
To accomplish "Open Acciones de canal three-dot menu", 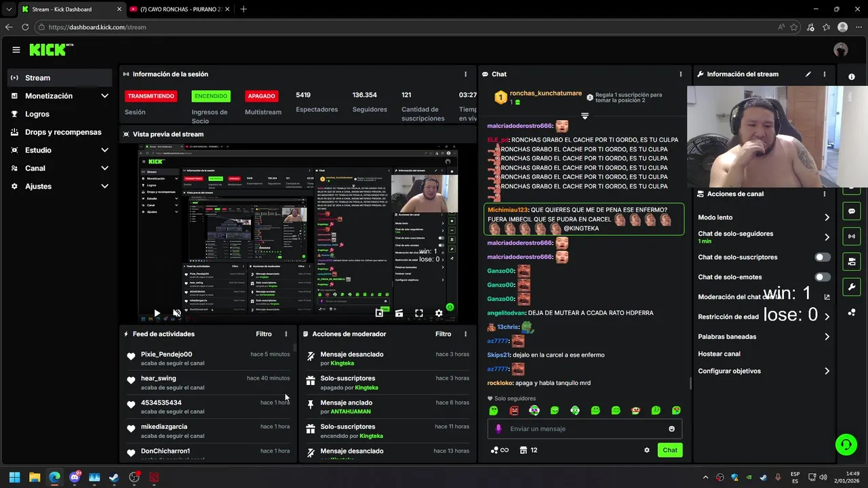I will click(825, 194).
